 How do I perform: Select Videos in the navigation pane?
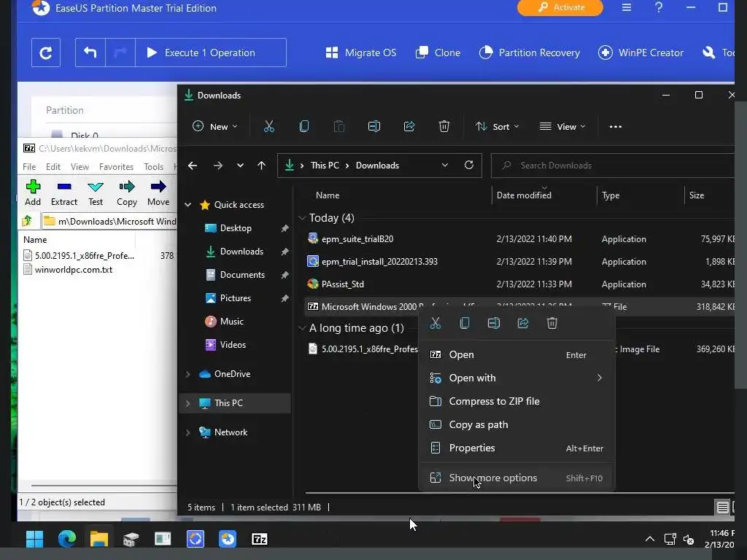click(233, 345)
